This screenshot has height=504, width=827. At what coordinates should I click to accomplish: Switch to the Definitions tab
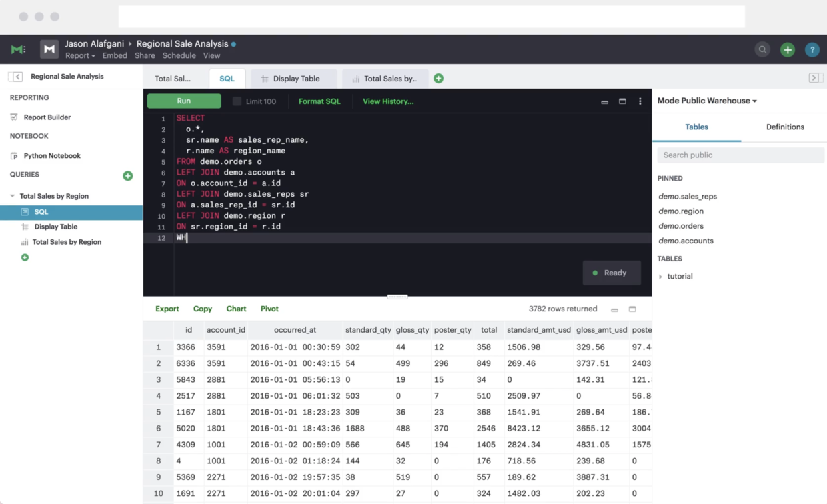click(785, 127)
